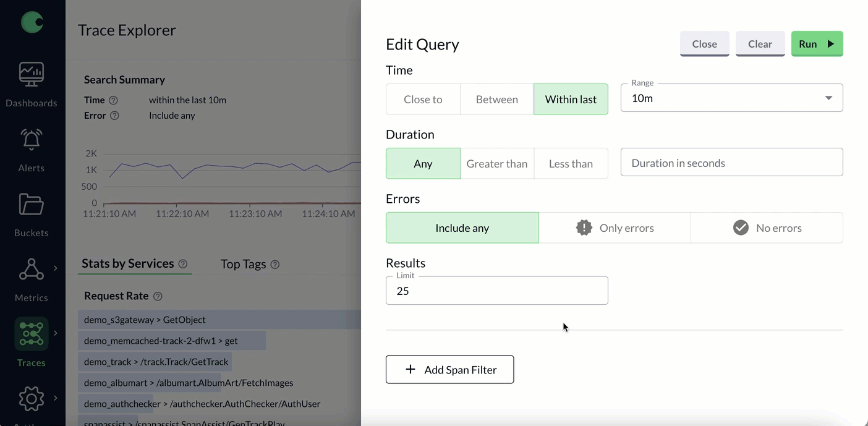Open the settings gear icon in sidebar
The image size is (868, 426).
click(x=32, y=399)
